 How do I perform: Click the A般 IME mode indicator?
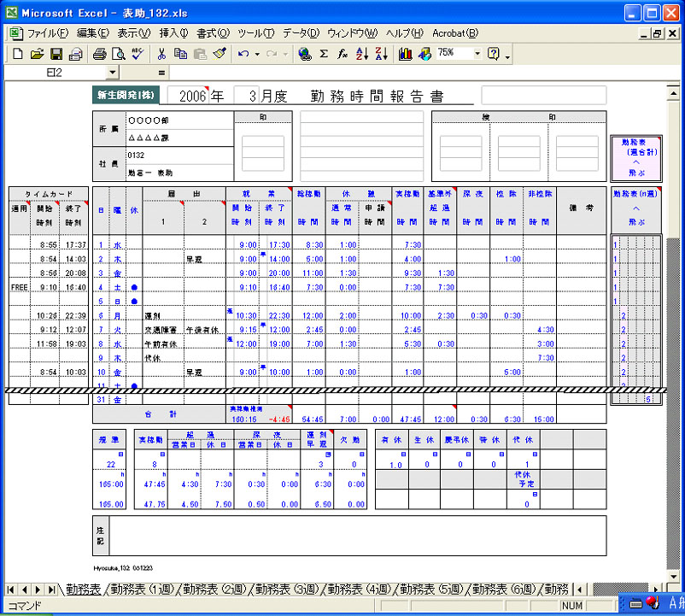click(x=676, y=603)
